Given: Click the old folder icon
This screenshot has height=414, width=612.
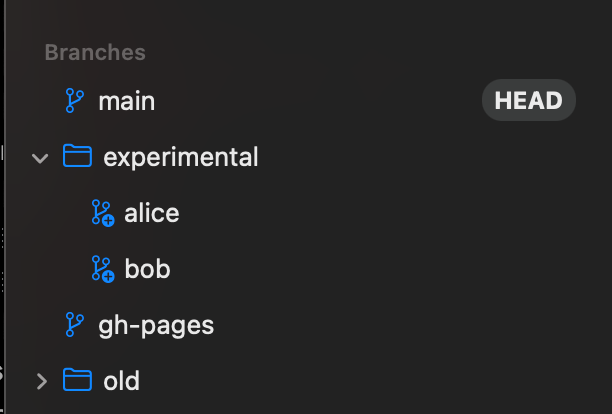Looking at the screenshot, I should (x=77, y=381).
